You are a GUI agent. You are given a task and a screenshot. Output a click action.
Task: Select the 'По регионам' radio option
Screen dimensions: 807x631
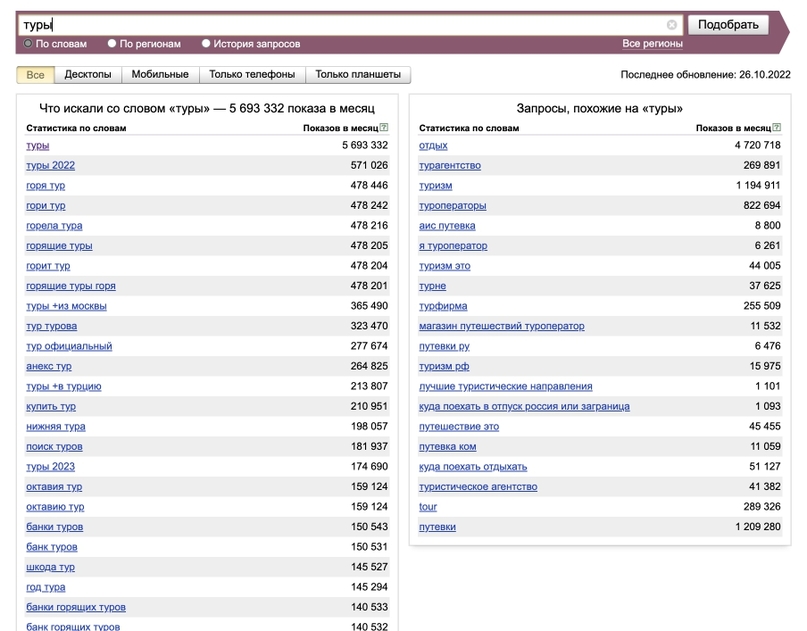pos(112,44)
